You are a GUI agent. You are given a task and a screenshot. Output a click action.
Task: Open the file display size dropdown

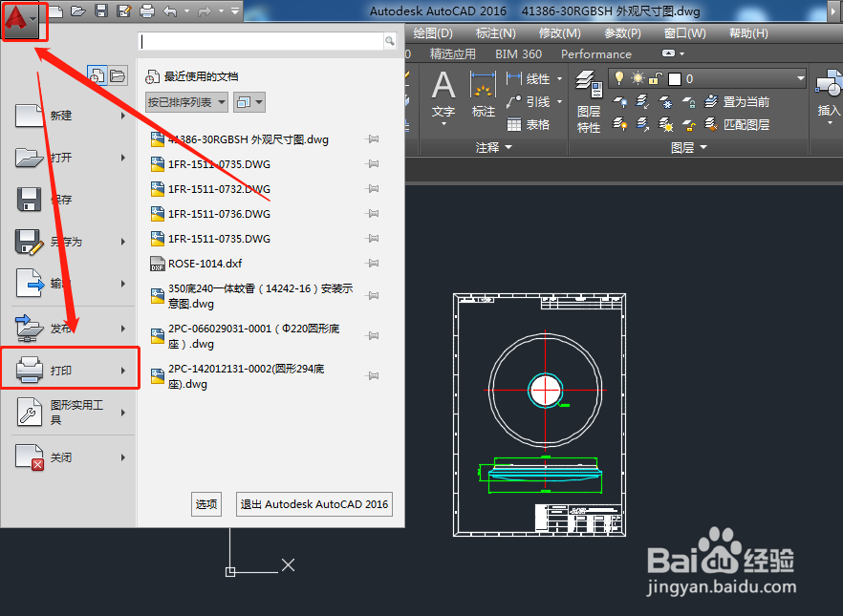pos(249,102)
